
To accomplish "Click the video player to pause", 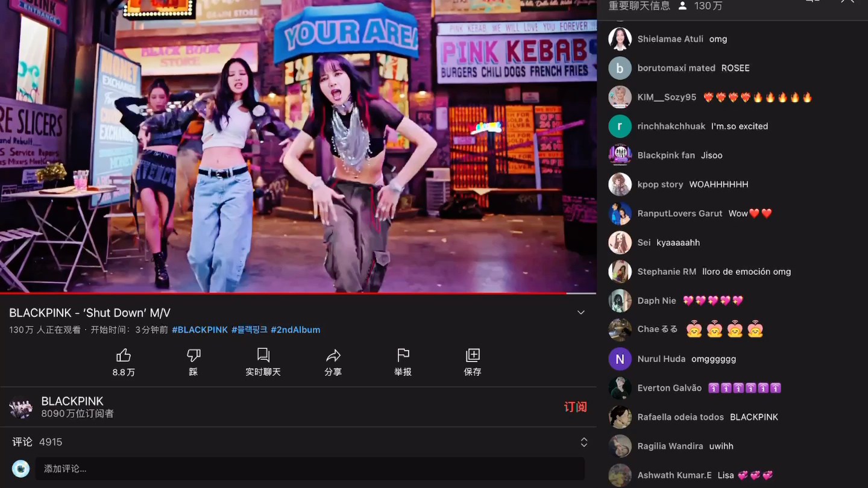I will point(298,146).
